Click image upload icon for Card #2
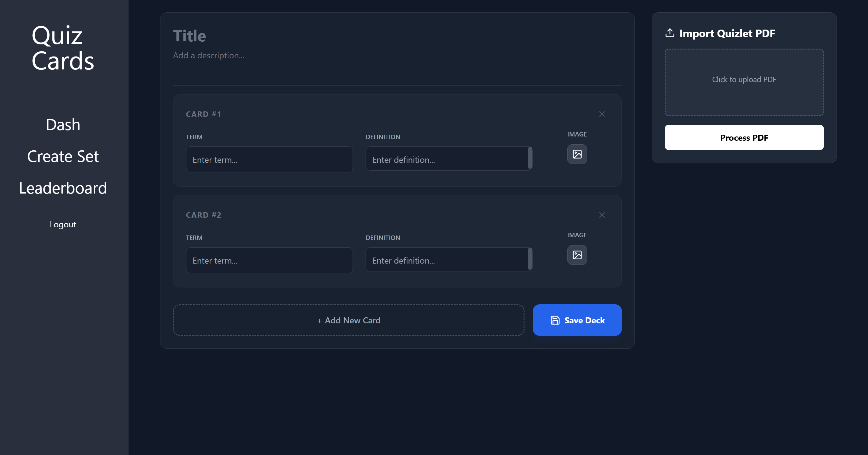This screenshot has height=455, width=868. [x=577, y=255]
